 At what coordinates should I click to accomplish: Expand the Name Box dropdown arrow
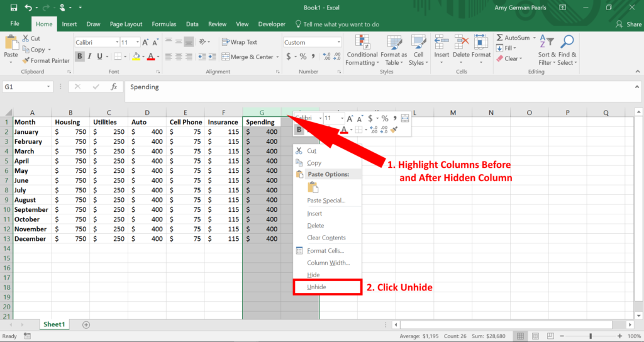point(49,87)
